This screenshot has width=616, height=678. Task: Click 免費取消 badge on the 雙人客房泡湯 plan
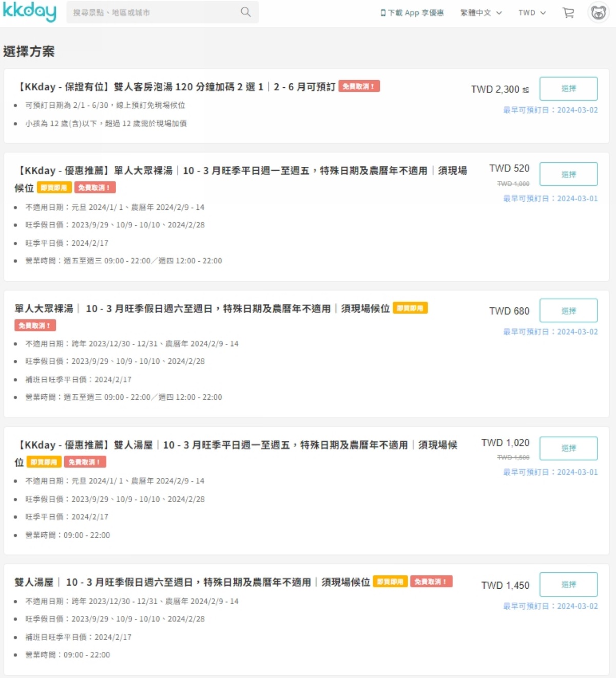(x=359, y=86)
